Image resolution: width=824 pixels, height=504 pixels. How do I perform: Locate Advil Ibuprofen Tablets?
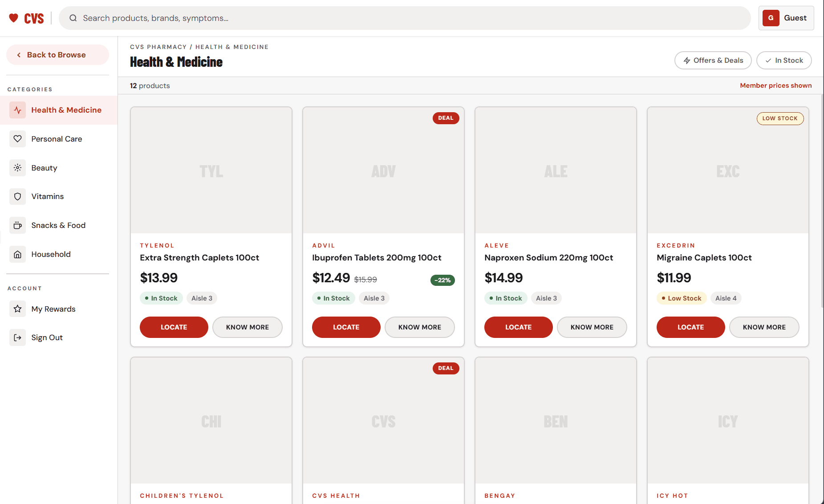point(346,327)
